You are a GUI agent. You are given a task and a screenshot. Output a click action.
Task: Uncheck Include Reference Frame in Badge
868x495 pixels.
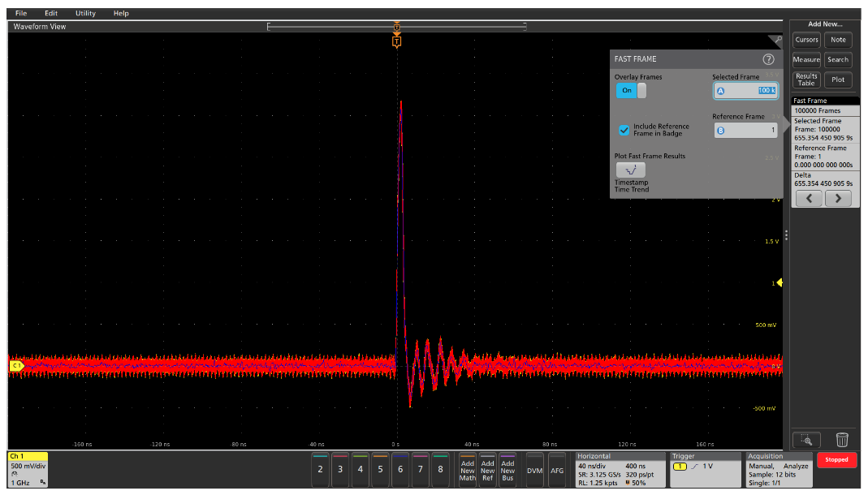pyautogui.click(x=624, y=130)
